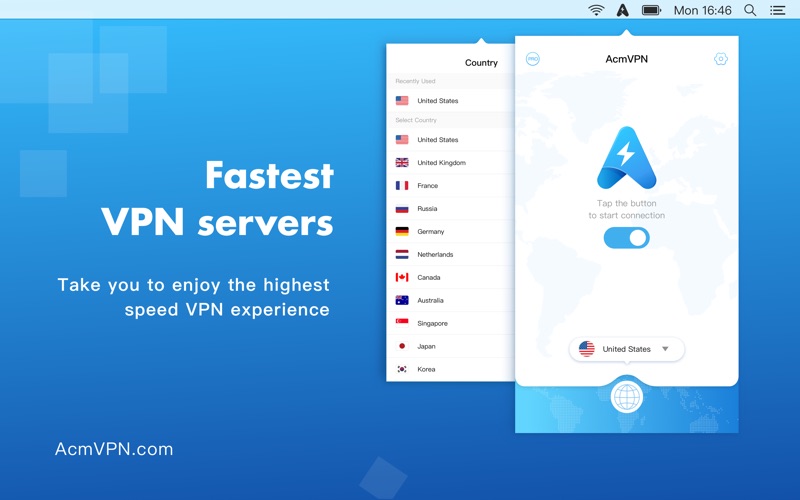This screenshot has height=500, width=800.
Task: Click the dropdown arrow beside United States
Action: [665, 349]
